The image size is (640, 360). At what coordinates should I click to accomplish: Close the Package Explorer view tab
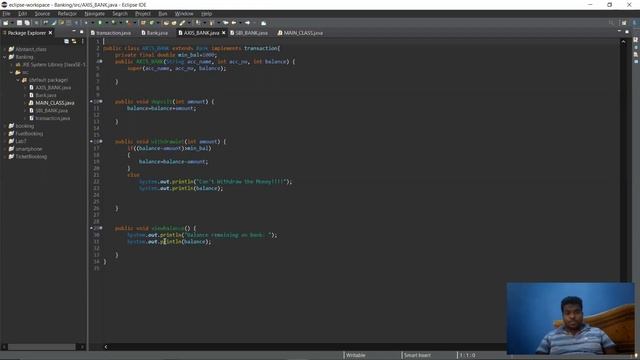click(x=51, y=33)
